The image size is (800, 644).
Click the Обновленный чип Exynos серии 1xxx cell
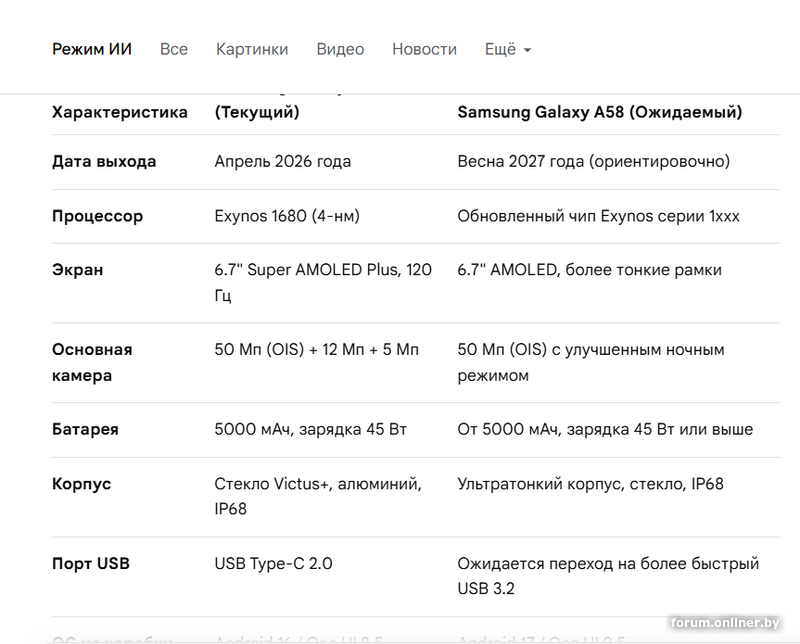point(598,216)
